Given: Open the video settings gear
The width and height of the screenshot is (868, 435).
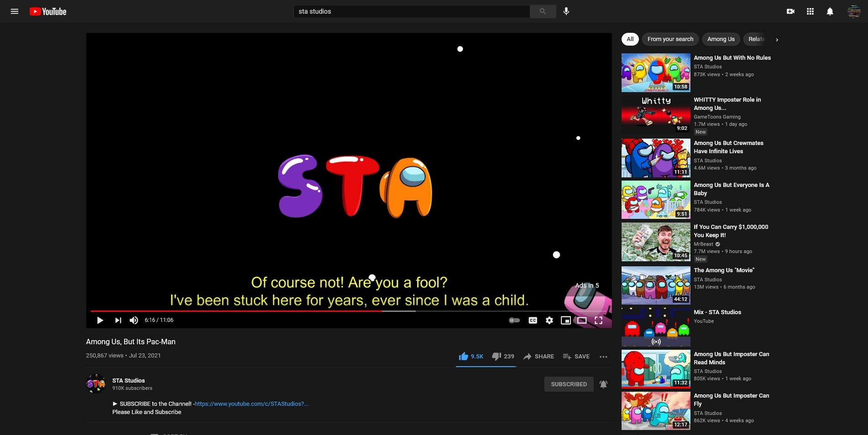Looking at the screenshot, I should 549,320.
